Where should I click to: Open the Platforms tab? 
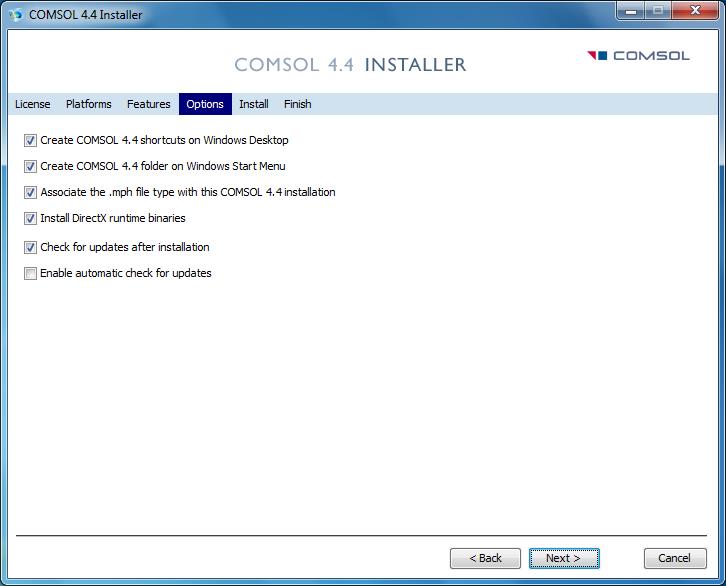pos(89,104)
